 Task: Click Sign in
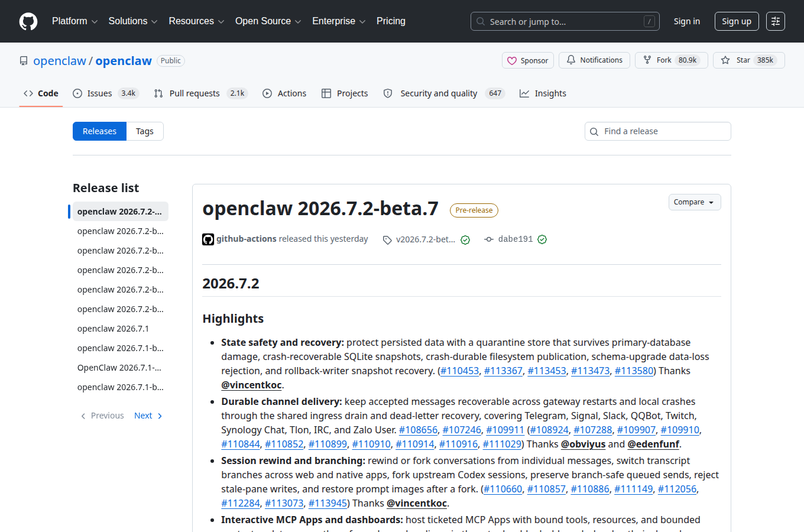click(687, 21)
